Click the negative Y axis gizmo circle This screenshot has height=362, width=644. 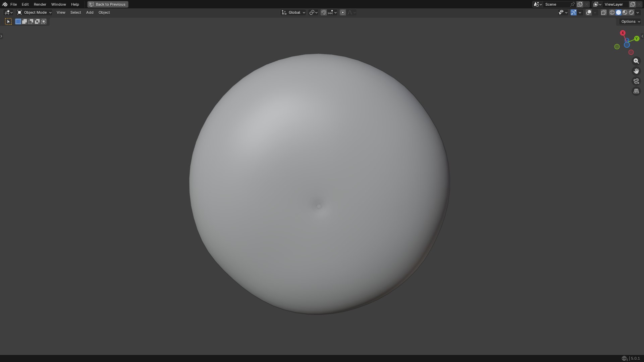(617, 47)
